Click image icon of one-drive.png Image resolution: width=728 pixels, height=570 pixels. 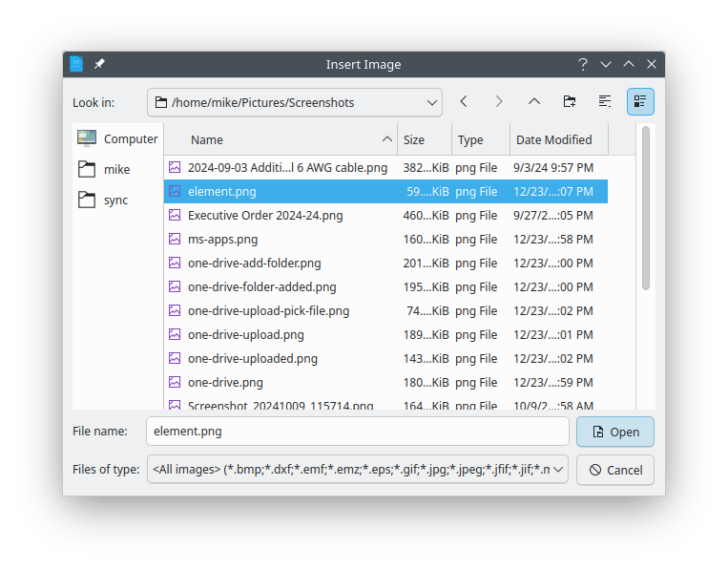coord(175,382)
